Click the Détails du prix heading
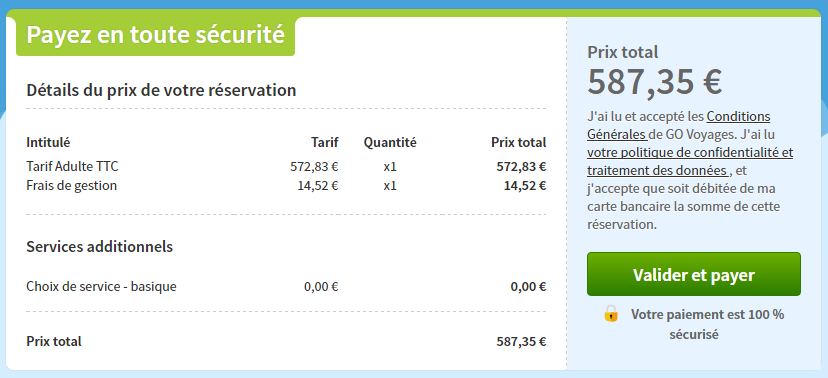 (x=161, y=90)
